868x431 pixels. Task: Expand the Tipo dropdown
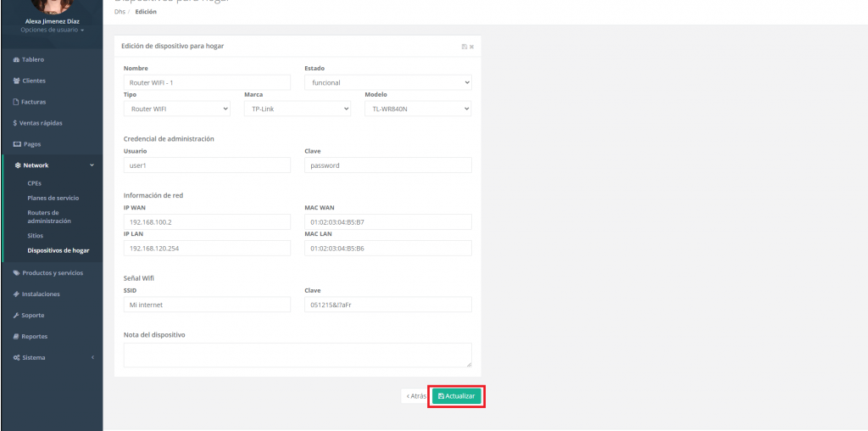pos(176,109)
